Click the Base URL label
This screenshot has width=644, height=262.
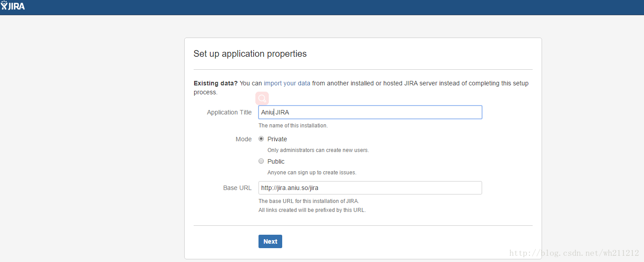pyautogui.click(x=237, y=188)
